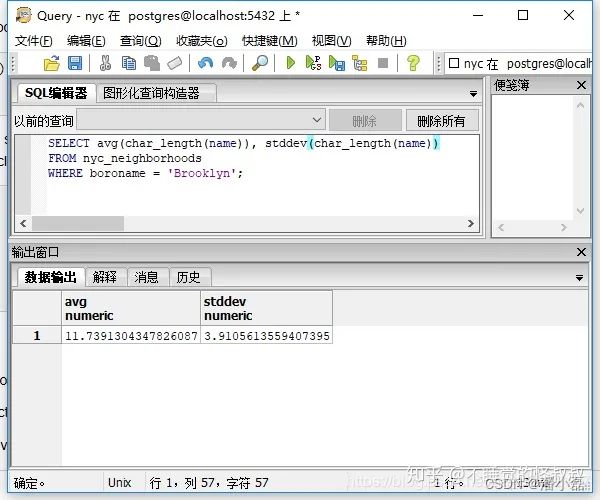Open the 查询(Q) menu
This screenshot has height=500, width=600.
(140, 41)
